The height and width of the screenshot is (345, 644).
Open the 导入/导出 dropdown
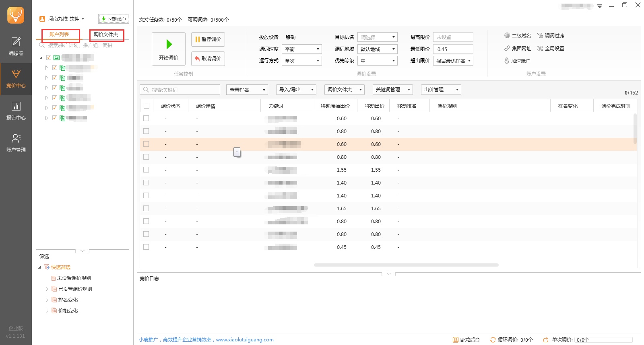(296, 90)
